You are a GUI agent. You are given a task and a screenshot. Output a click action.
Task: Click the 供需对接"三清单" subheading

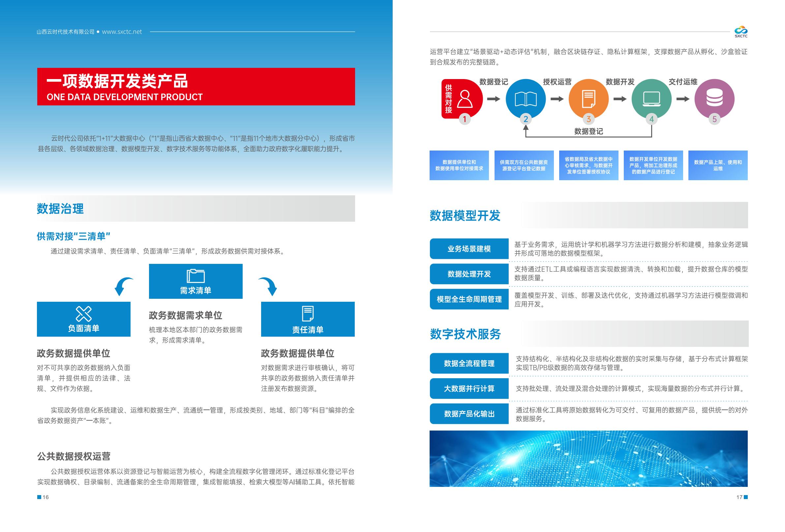(73, 236)
